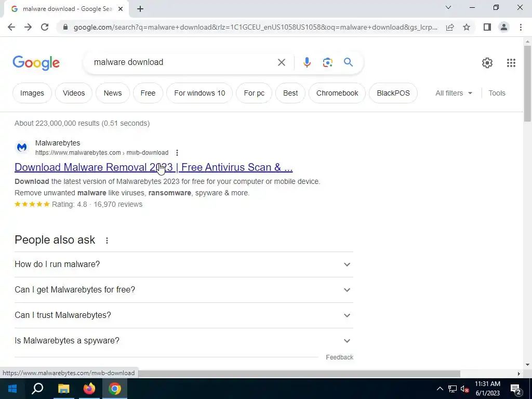Open Google quick settings gear
Image resolution: width=532 pixels, height=399 pixels.
[487, 63]
